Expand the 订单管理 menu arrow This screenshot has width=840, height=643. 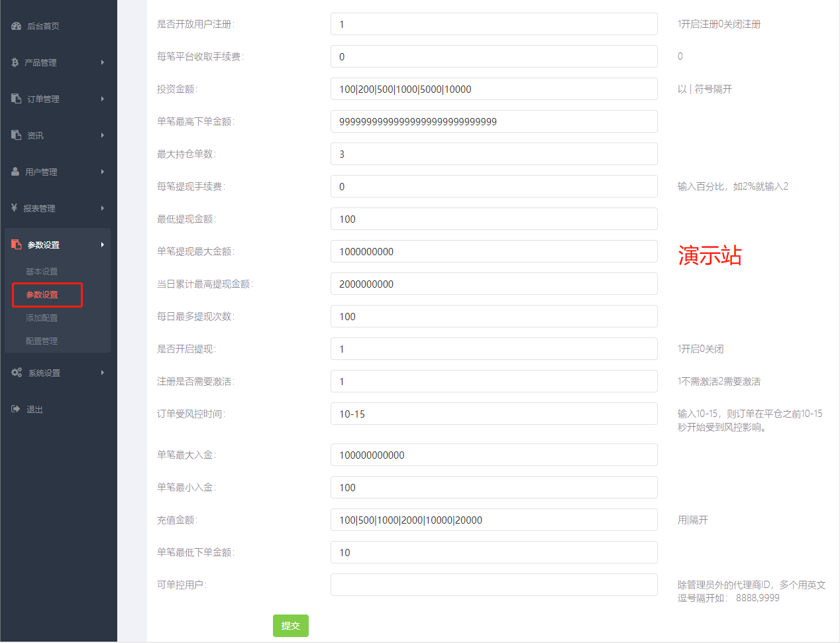pos(103,99)
